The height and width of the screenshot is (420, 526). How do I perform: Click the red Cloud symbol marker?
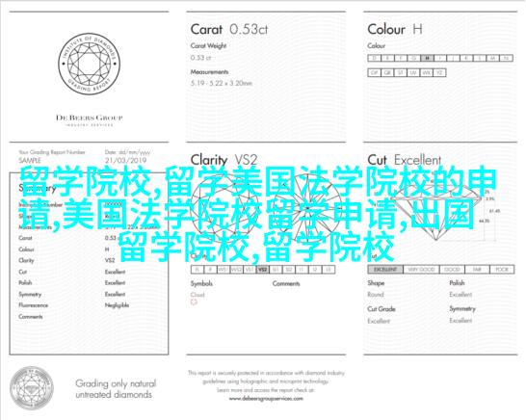(x=194, y=302)
